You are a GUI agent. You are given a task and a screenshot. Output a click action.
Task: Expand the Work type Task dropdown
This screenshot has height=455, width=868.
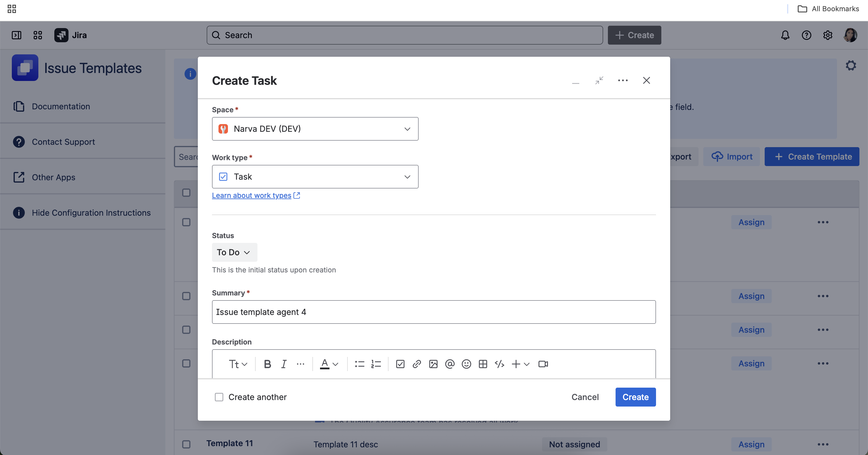[x=315, y=177]
